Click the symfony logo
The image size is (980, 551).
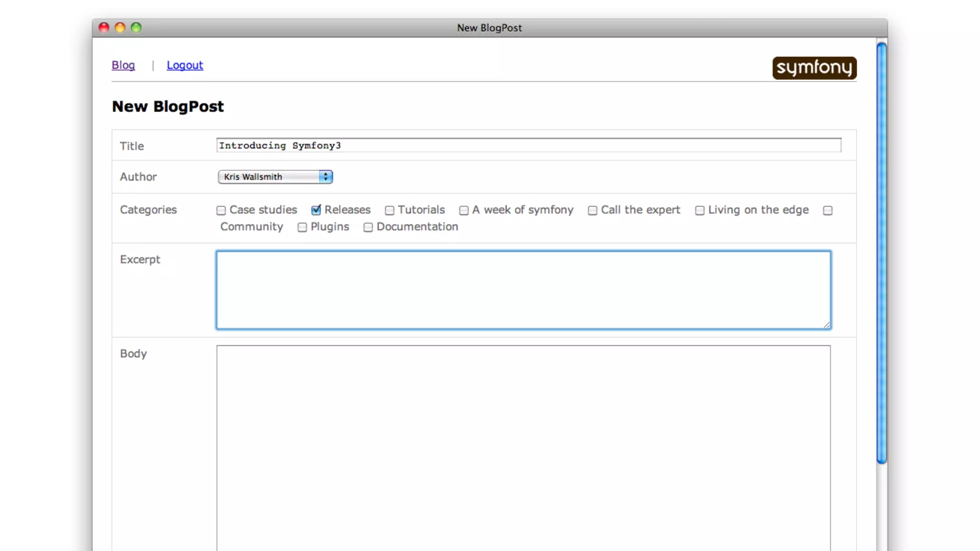pyautogui.click(x=814, y=68)
